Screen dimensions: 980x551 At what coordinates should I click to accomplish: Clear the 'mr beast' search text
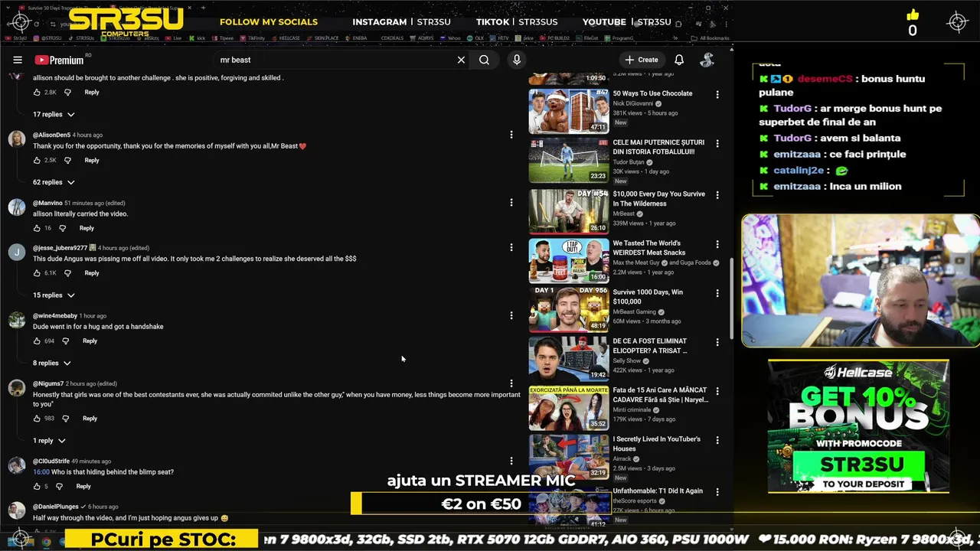tap(461, 60)
